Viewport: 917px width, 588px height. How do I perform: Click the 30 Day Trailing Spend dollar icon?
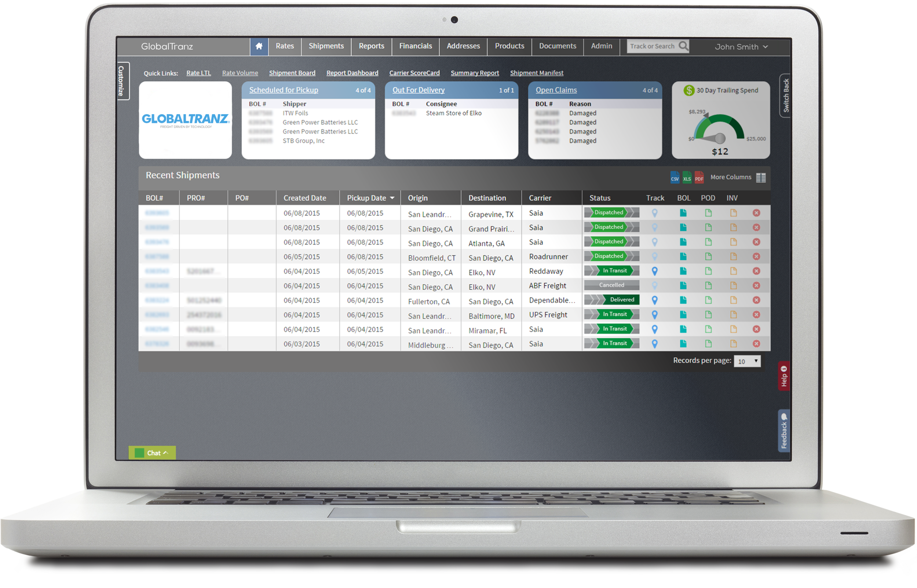point(689,91)
